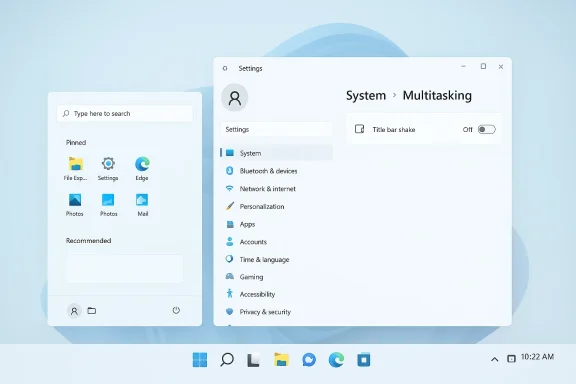Open Search from the taskbar
The height and width of the screenshot is (384, 576).
tap(227, 360)
